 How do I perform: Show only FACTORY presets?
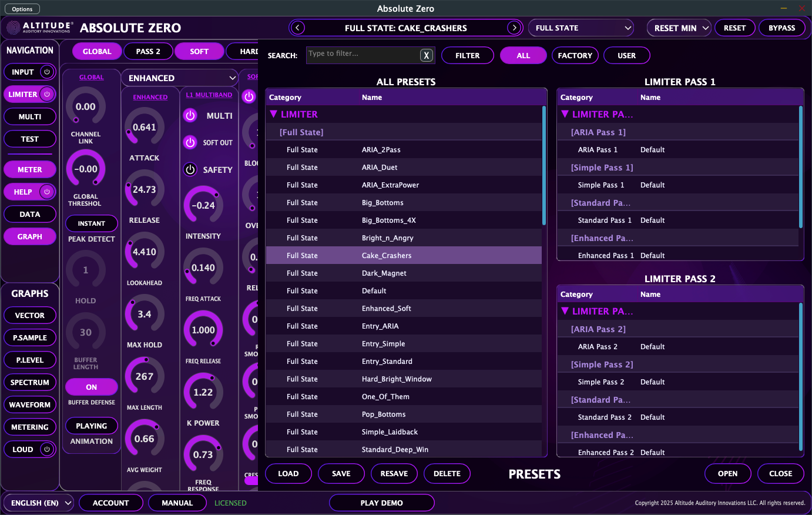pyautogui.click(x=575, y=55)
